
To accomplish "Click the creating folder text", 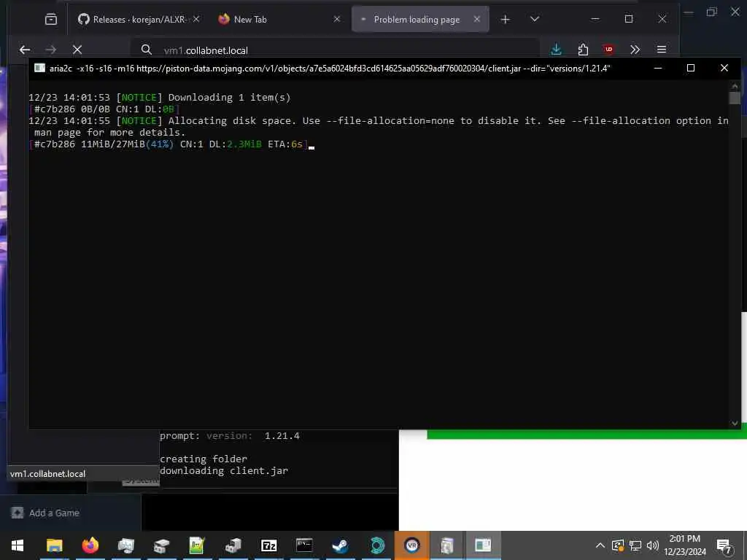I will click(204, 459).
